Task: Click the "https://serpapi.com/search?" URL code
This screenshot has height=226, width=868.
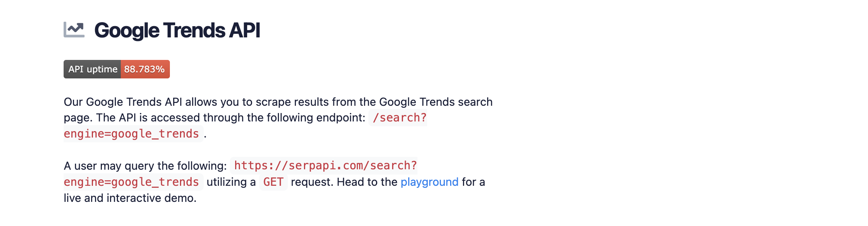Action: pos(325,166)
